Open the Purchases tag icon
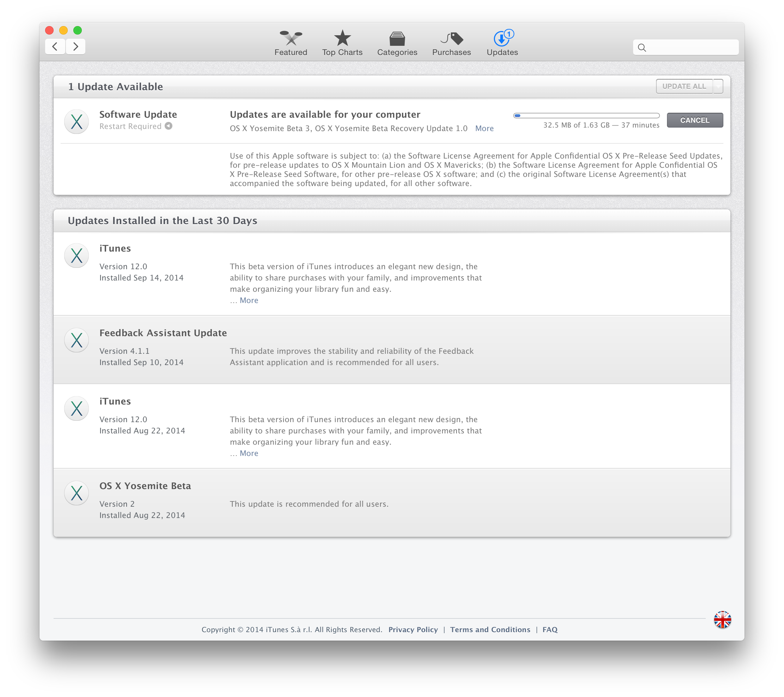 coord(452,38)
